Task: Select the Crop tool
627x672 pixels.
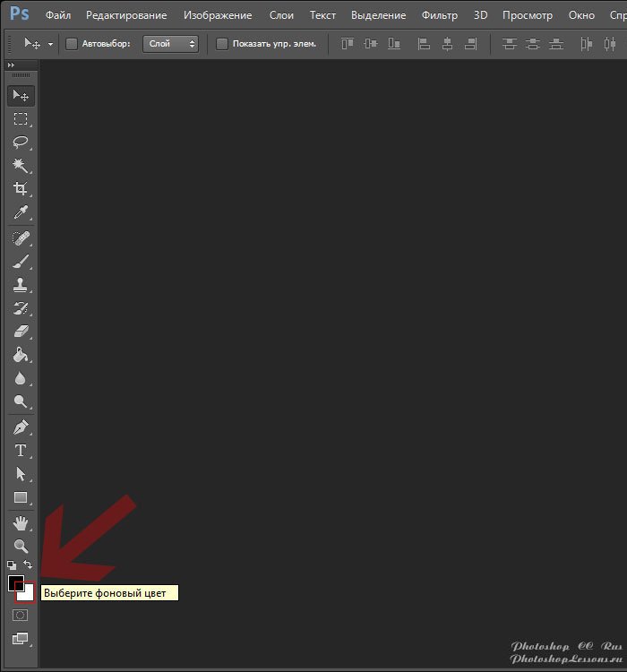Action: (21, 189)
